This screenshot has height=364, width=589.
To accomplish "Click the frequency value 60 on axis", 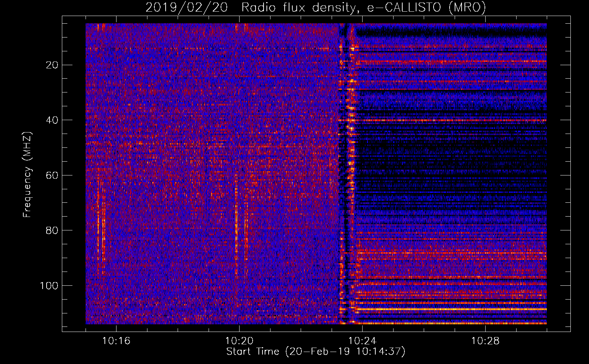I will tap(52, 175).
